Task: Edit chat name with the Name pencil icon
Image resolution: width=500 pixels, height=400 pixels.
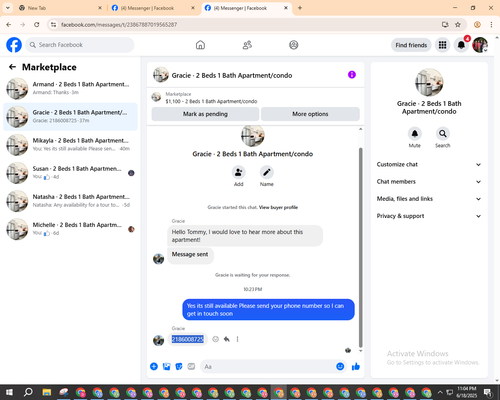Action: pos(267,172)
